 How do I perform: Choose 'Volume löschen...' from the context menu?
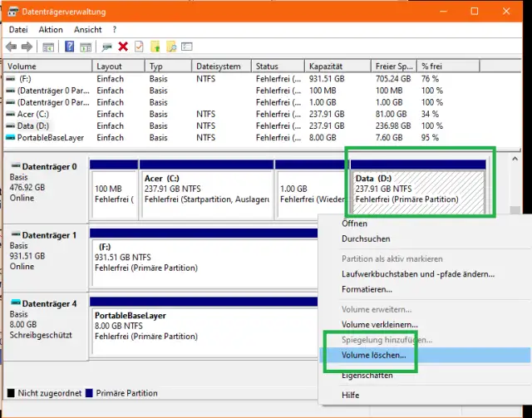tap(373, 355)
